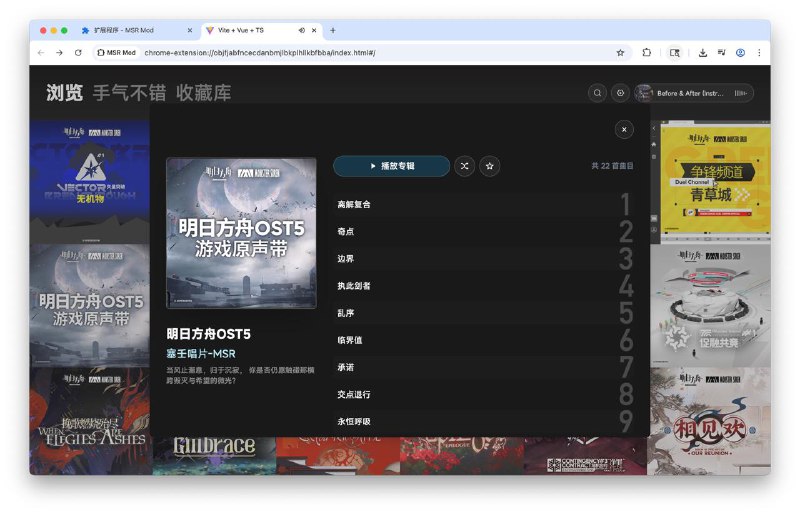Open the Chrome three-dot menu
This screenshot has width=800, height=514.
coord(759,53)
